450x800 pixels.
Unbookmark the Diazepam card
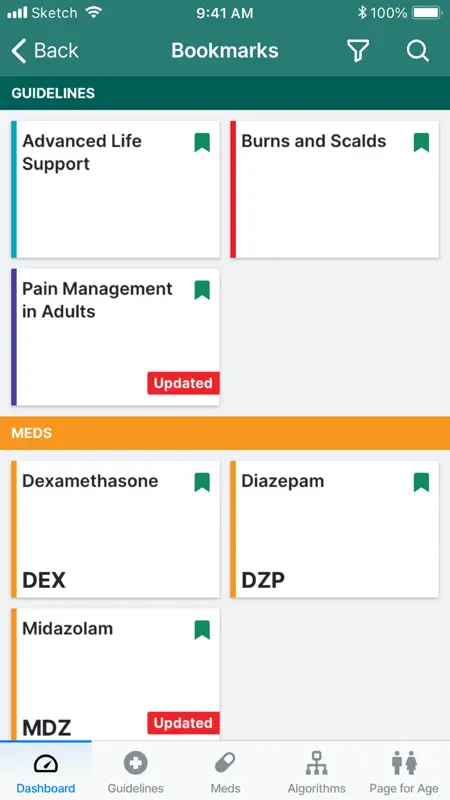(x=421, y=482)
